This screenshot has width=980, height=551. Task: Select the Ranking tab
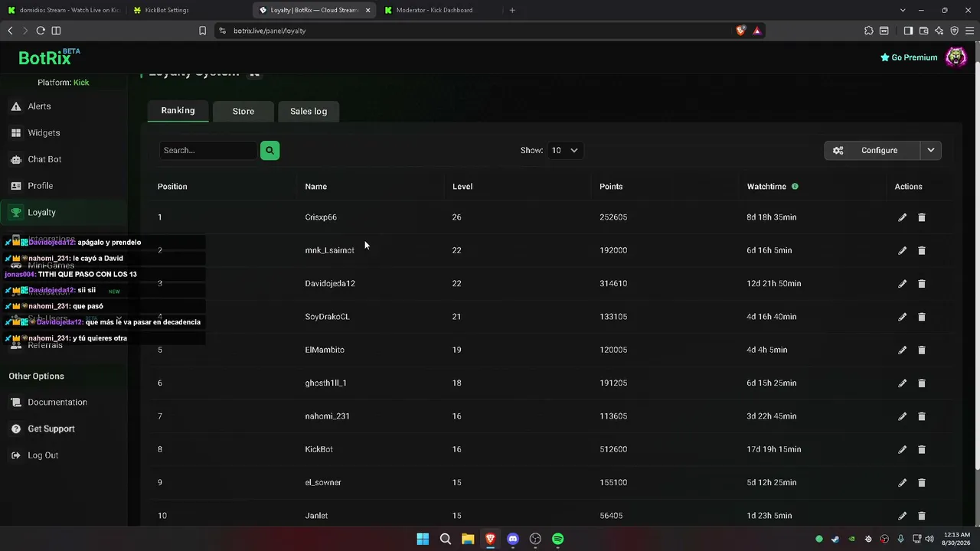point(178,110)
